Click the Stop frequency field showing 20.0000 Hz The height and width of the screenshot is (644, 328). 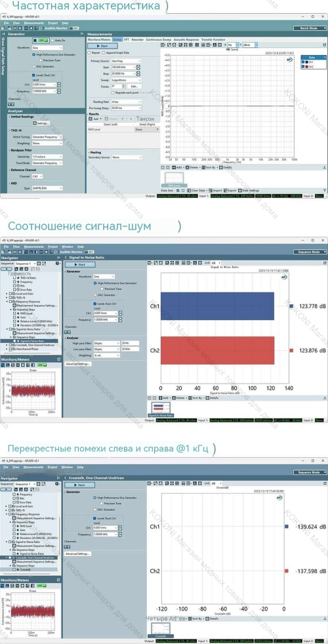(124, 73)
